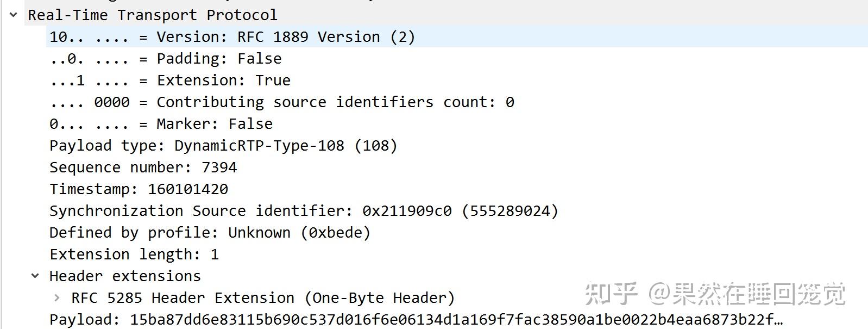Highlight the Marker: False field
Image resolution: width=868 pixels, height=329 pixels.
coord(161,124)
